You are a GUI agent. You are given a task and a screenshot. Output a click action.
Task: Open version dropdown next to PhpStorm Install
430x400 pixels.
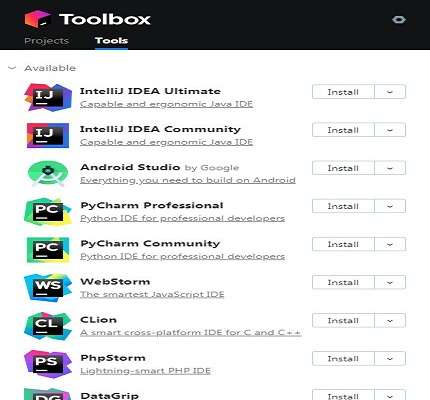390,359
